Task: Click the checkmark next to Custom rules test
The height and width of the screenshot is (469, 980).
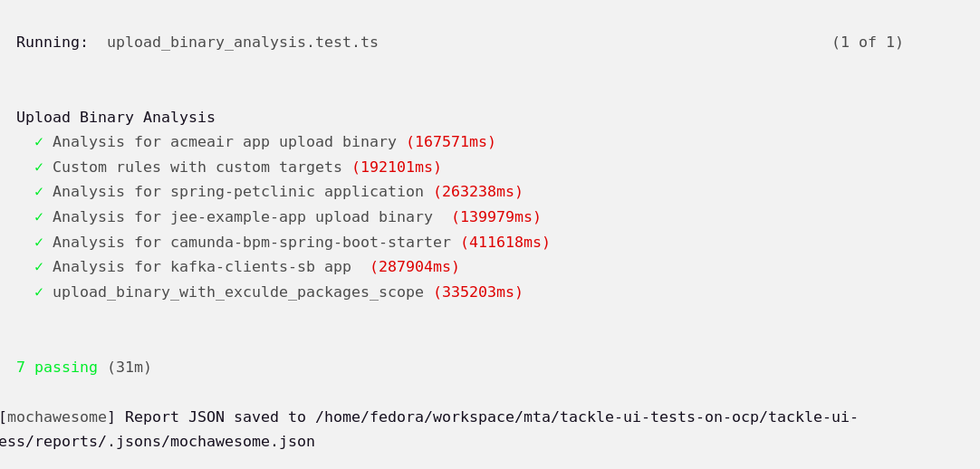Action: 39,167
